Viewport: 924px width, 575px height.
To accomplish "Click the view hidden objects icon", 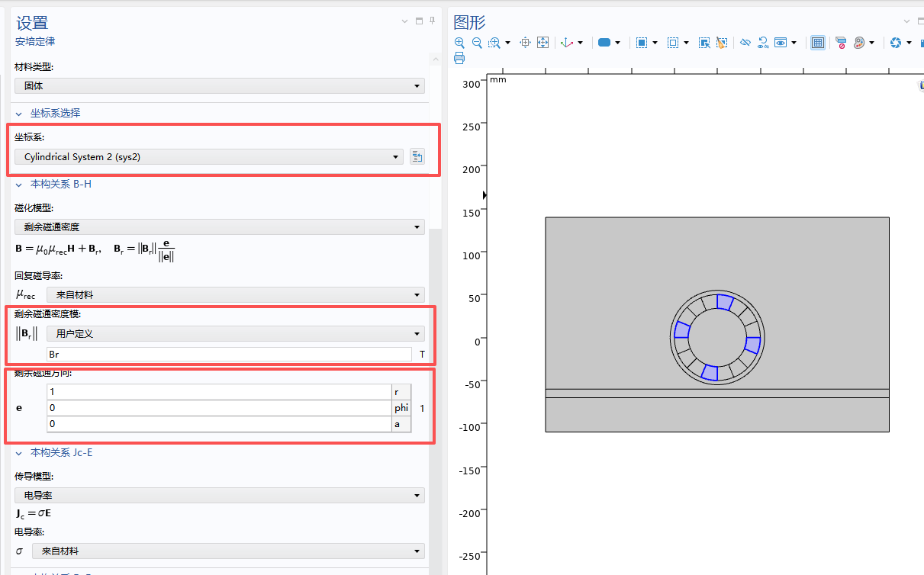I will (x=781, y=43).
